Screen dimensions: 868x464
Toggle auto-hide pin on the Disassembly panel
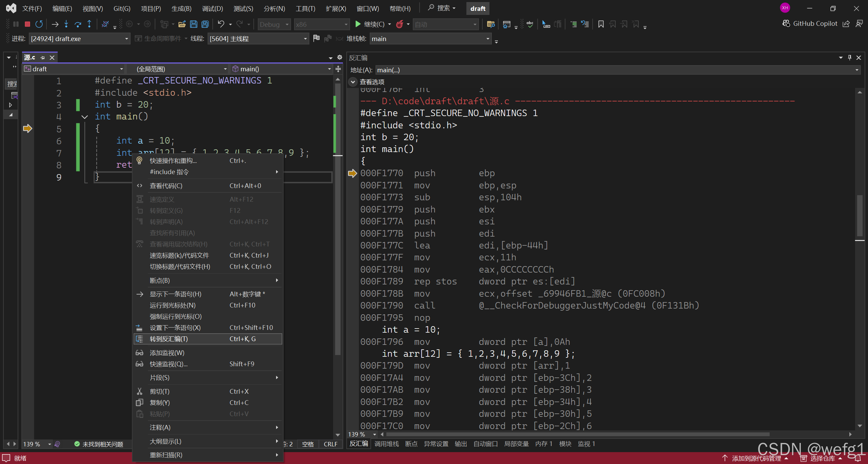click(849, 58)
